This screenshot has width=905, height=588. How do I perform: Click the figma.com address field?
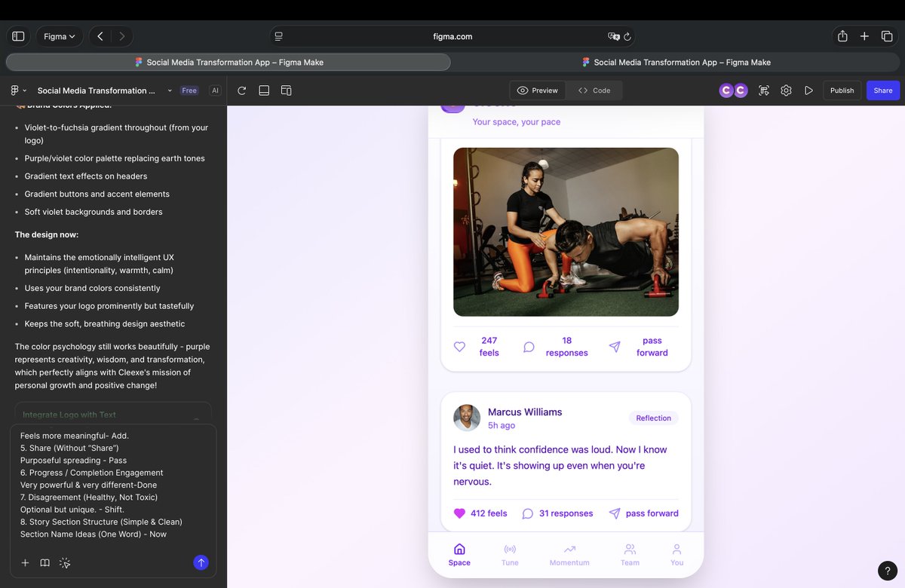452,36
